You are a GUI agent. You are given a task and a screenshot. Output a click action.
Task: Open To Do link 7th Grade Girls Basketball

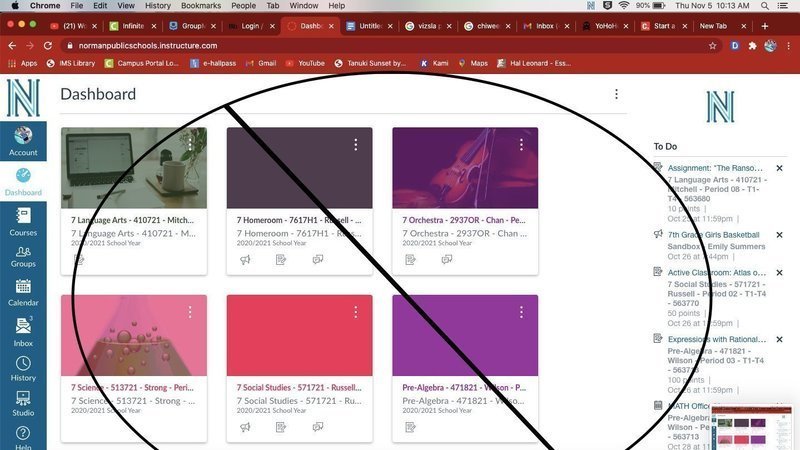(713, 235)
